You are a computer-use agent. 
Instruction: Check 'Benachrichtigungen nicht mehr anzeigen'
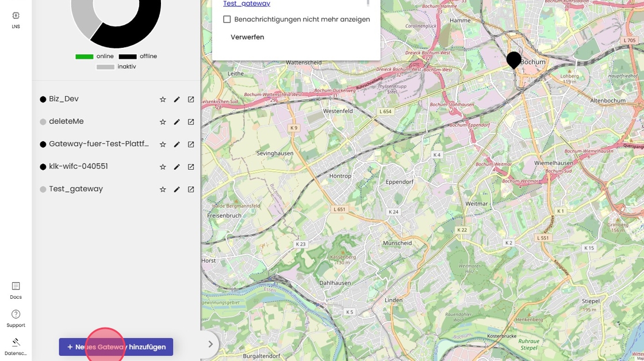tap(227, 20)
